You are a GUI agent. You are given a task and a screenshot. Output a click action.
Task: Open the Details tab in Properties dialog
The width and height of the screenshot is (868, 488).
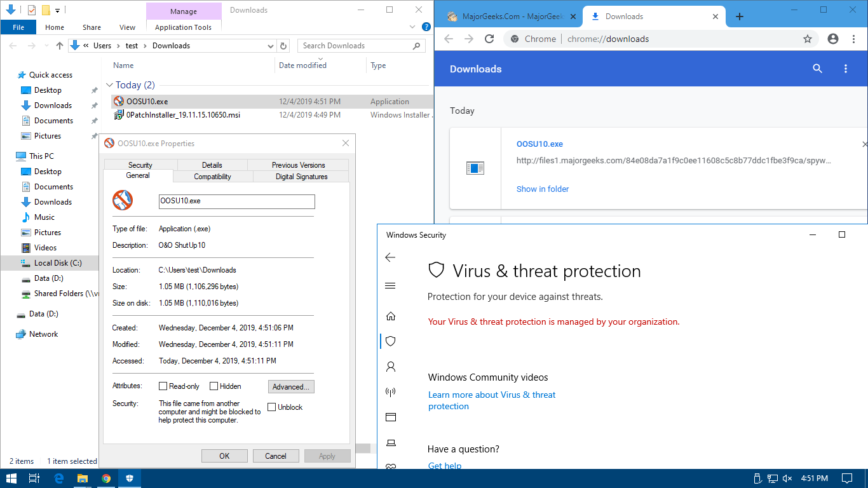point(212,165)
